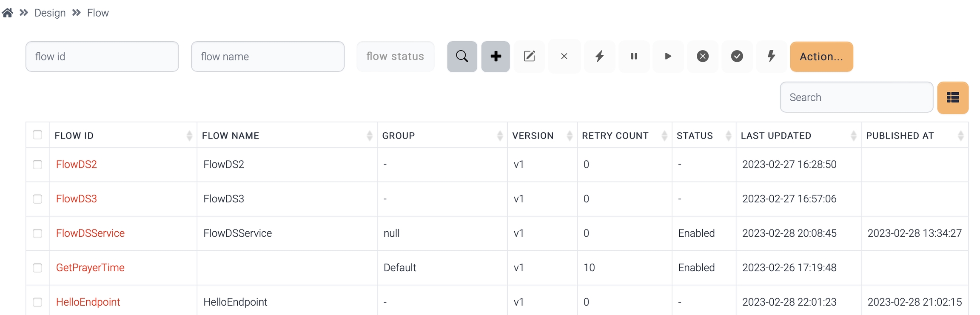Click the circled checkmark icon

737,57
